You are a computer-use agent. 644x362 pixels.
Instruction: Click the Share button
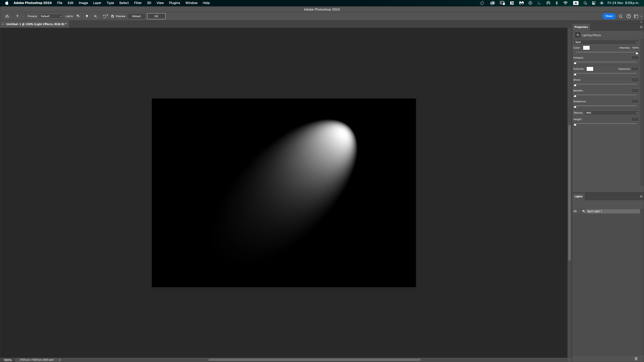tap(609, 16)
